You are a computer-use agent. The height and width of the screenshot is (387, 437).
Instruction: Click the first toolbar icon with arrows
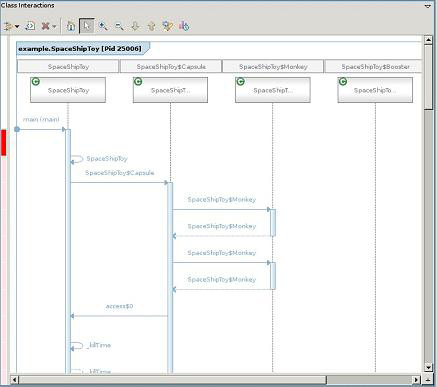click(x=8, y=26)
